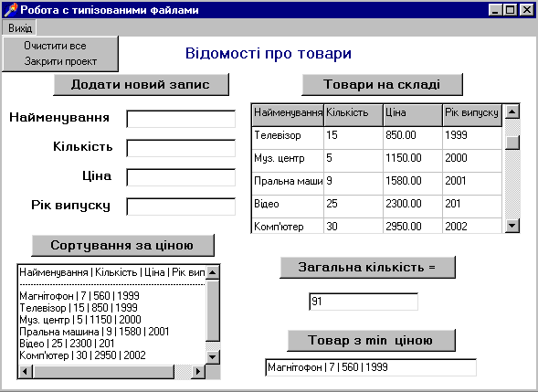The image size is (538, 392).
Task: Select the Відео cell in table
Action: pyautogui.click(x=288, y=207)
